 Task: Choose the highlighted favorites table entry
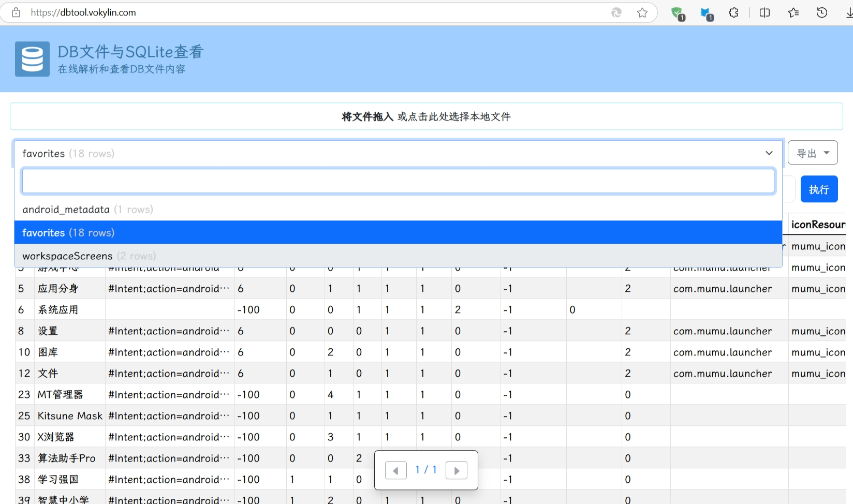[x=68, y=232]
